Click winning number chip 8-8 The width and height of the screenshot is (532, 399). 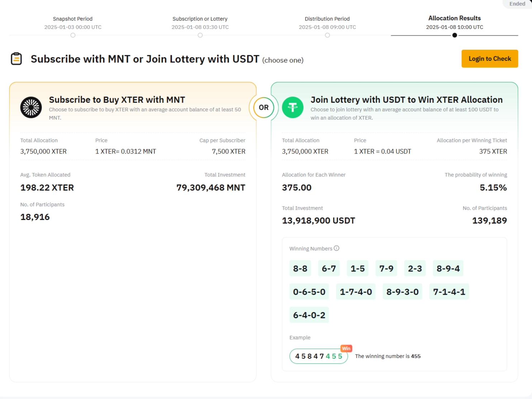pyautogui.click(x=300, y=268)
